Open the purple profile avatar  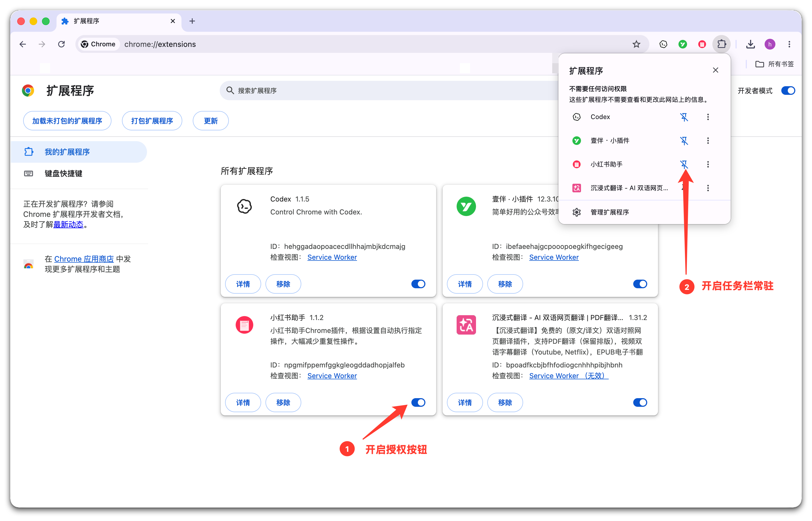(x=770, y=44)
